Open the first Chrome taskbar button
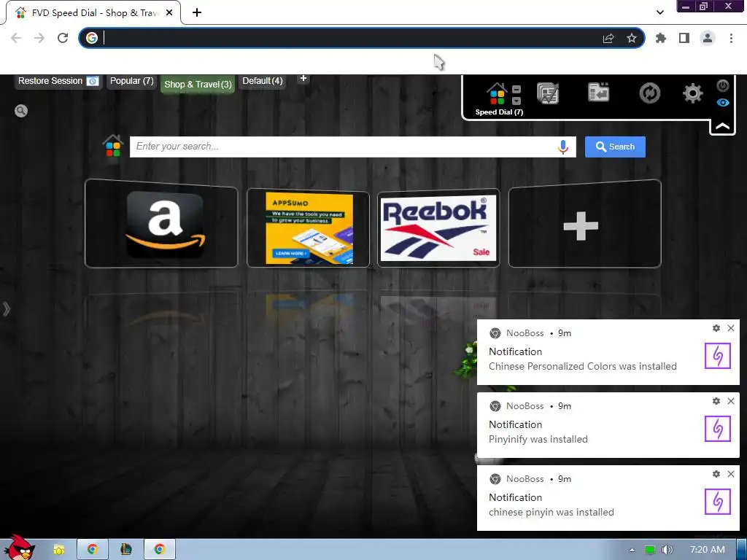Image resolution: width=747 pixels, height=560 pixels. click(x=93, y=550)
